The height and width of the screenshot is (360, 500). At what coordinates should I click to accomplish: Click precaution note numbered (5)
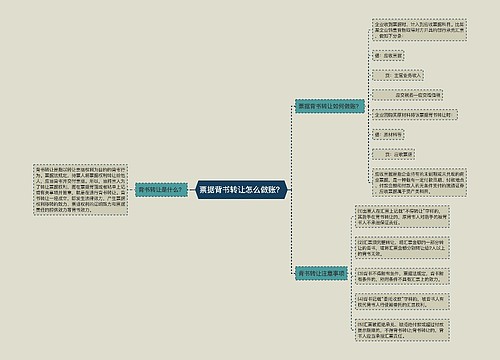click(x=402, y=330)
